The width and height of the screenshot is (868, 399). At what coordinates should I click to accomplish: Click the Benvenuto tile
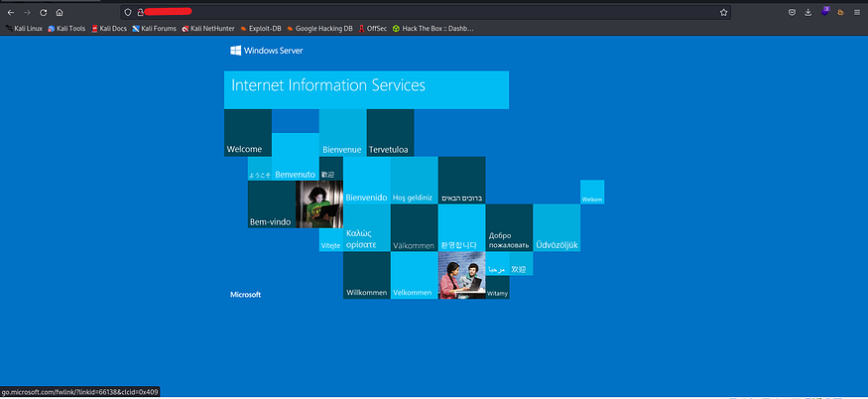click(295, 157)
